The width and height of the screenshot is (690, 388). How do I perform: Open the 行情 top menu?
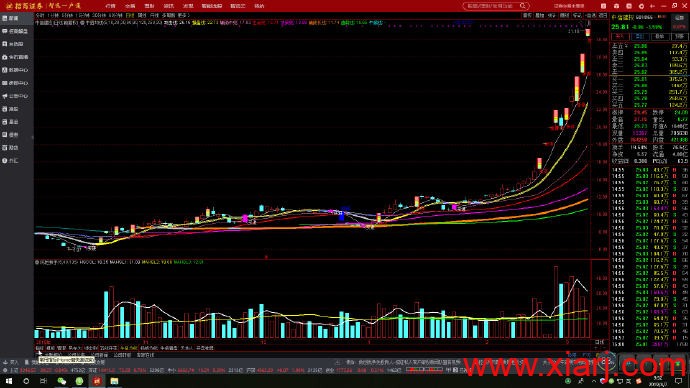pos(110,6)
